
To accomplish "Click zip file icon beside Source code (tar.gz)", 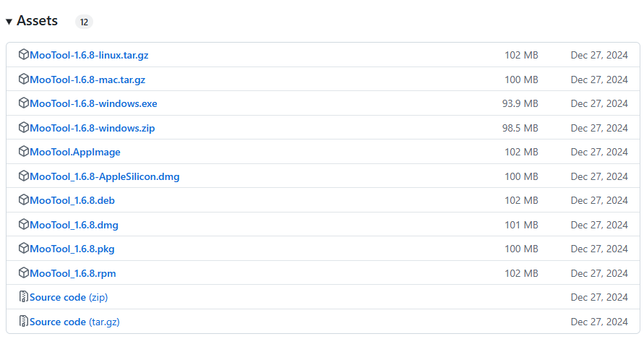I will [24, 322].
